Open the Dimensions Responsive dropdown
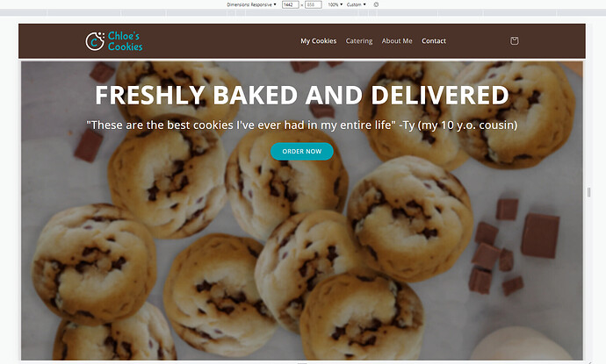 click(x=251, y=4)
